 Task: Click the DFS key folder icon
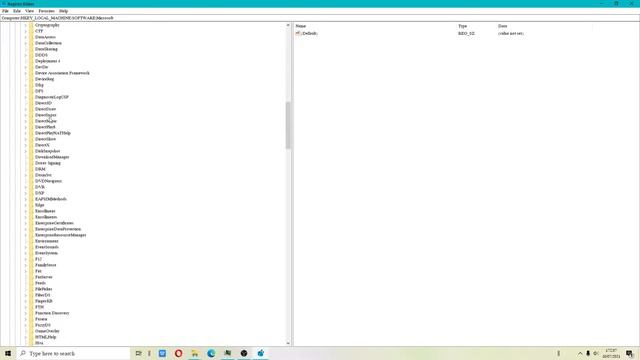click(31, 91)
